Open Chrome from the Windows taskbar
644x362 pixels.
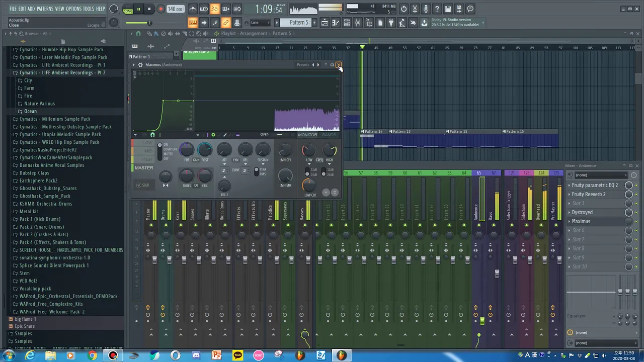92,355
